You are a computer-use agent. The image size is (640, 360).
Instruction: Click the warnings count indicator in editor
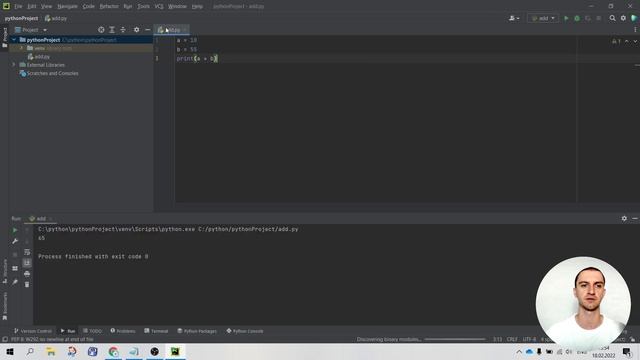point(616,41)
